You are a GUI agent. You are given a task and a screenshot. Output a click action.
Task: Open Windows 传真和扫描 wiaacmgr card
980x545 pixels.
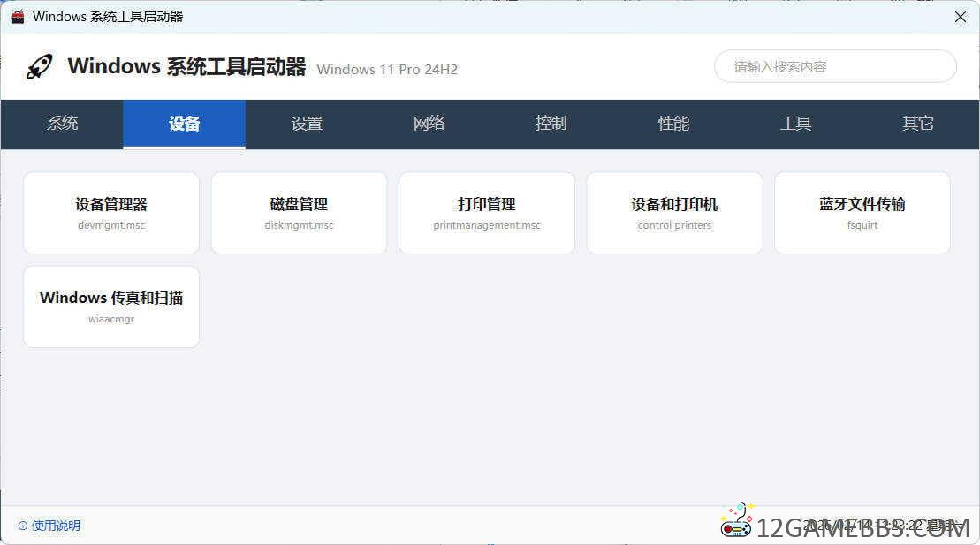coord(111,307)
